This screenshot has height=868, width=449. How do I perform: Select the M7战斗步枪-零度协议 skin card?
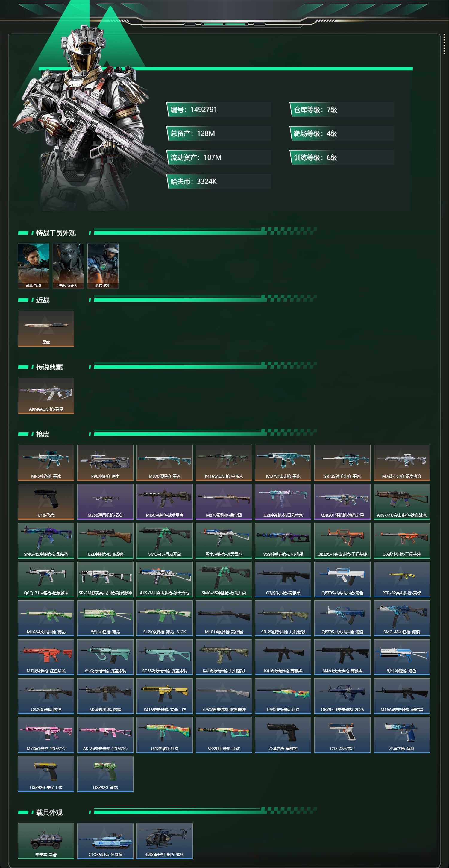402,463
